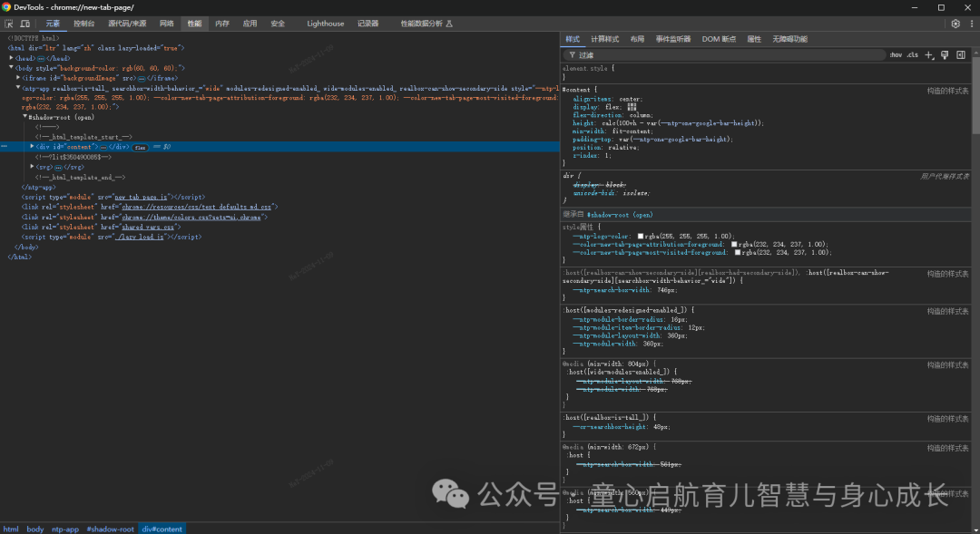
Task: Click the element.style rule block
Action: pyautogui.click(x=766, y=73)
